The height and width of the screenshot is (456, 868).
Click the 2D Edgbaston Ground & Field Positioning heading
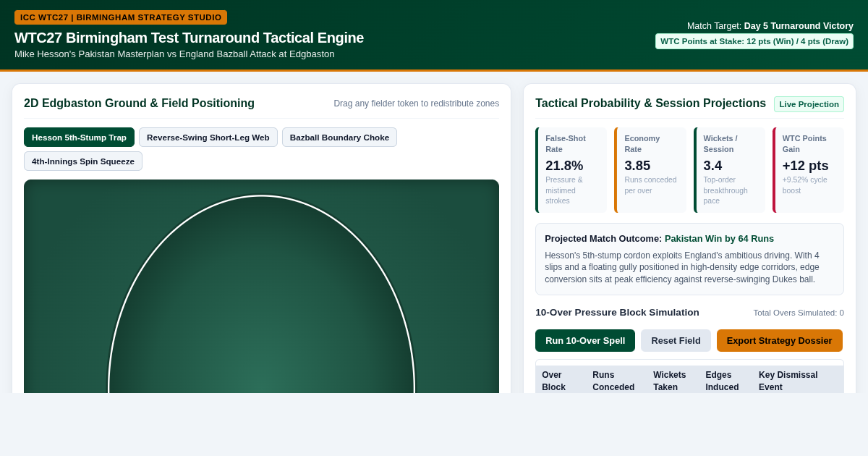139,104
